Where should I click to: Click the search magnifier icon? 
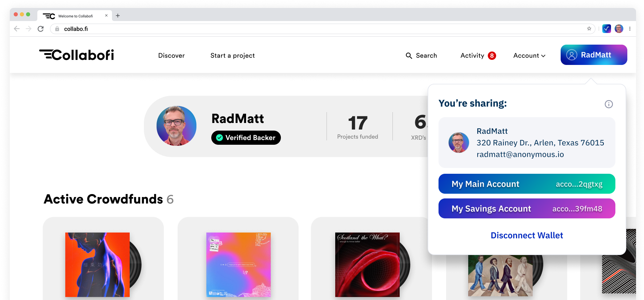coord(409,56)
